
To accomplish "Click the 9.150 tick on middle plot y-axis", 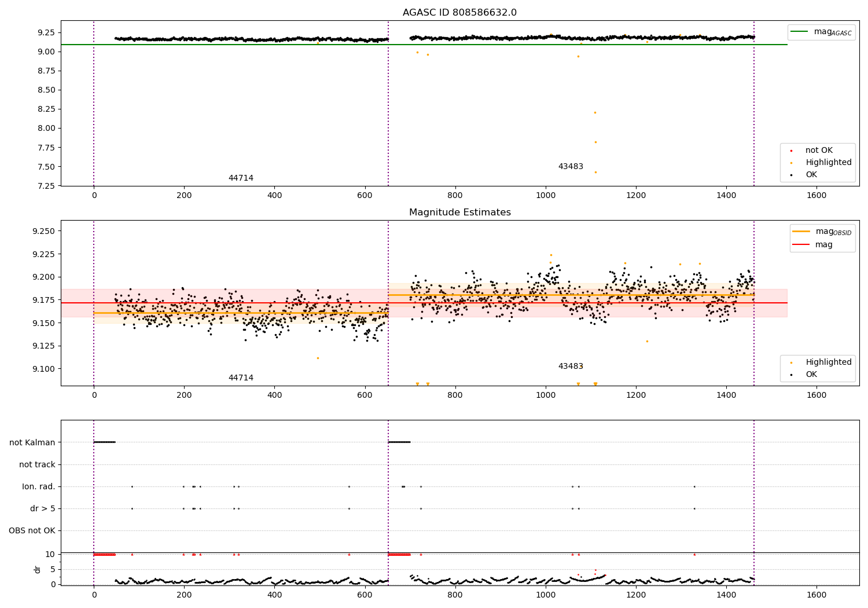I will pos(43,323).
